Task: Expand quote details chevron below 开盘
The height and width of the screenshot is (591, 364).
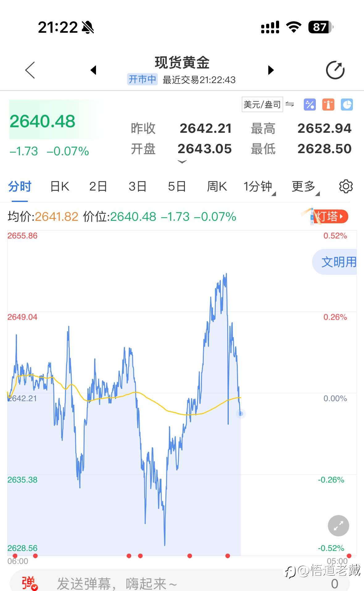Action: [x=182, y=161]
